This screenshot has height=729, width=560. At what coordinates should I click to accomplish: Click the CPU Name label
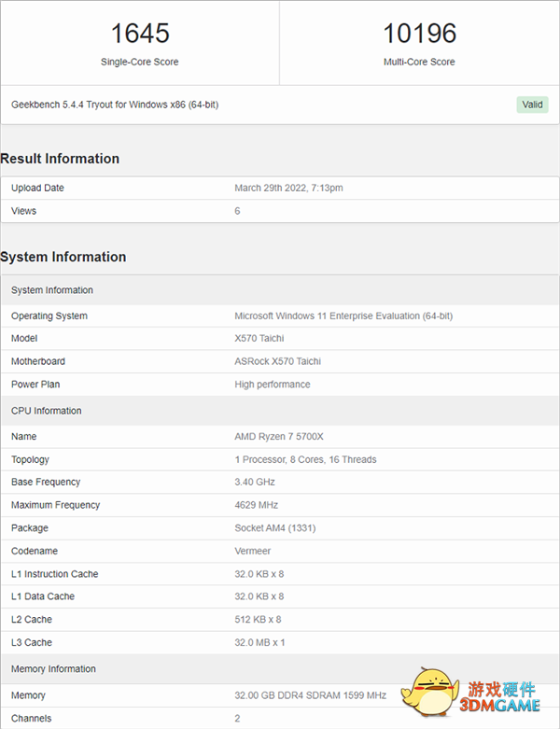(x=23, y=437)
